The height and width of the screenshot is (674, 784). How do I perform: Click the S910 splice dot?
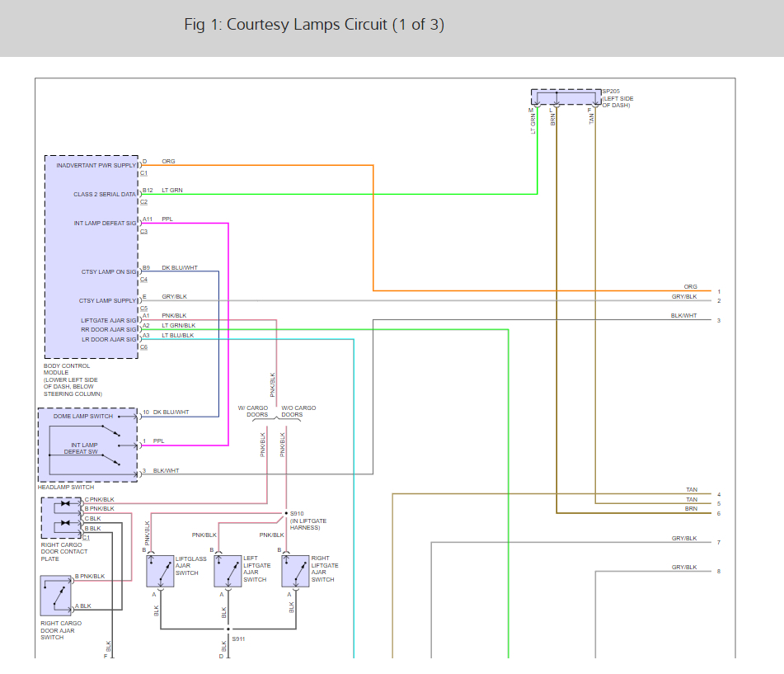286,513
